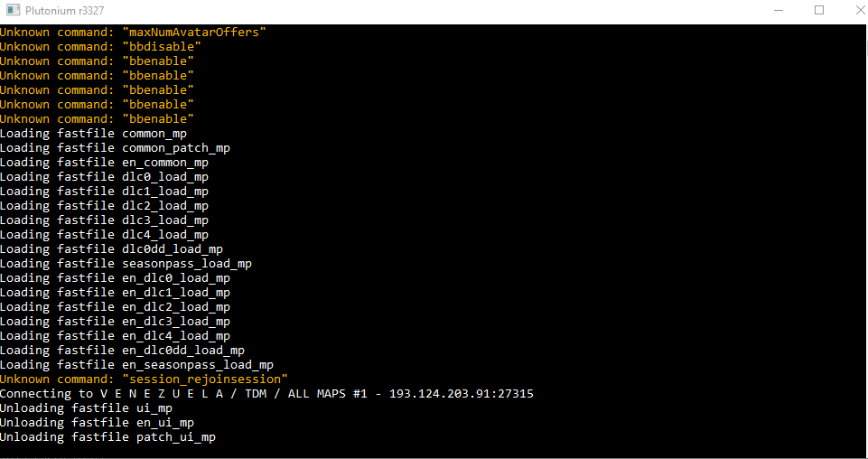The height and width of the screenshot is (459, 868).
Task: Click the Unloading fastfile en_ui_mp line
Action: click(97, 423)
